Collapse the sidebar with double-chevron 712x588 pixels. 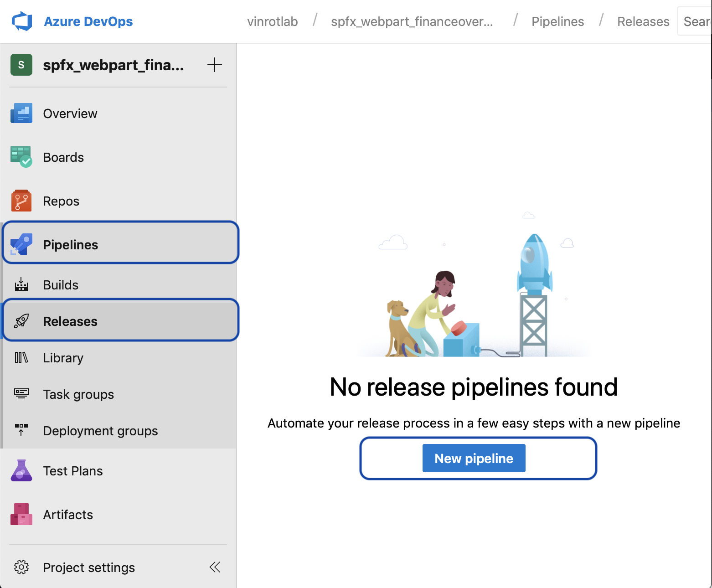[215, 567]
